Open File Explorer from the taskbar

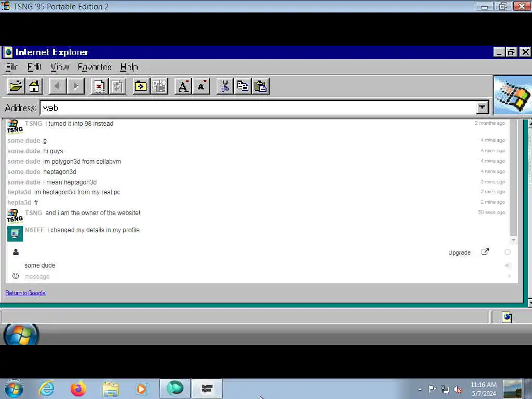tap(111, 389)
